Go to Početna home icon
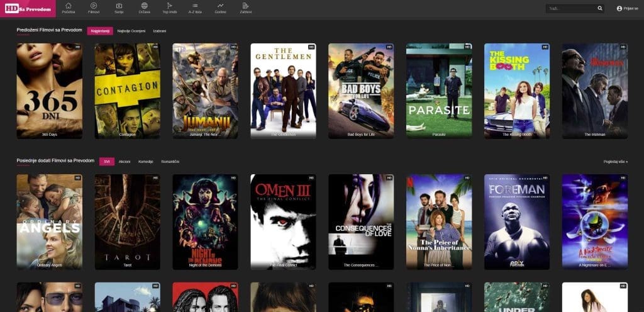644x312 pixels. click(x=68, y=6)
